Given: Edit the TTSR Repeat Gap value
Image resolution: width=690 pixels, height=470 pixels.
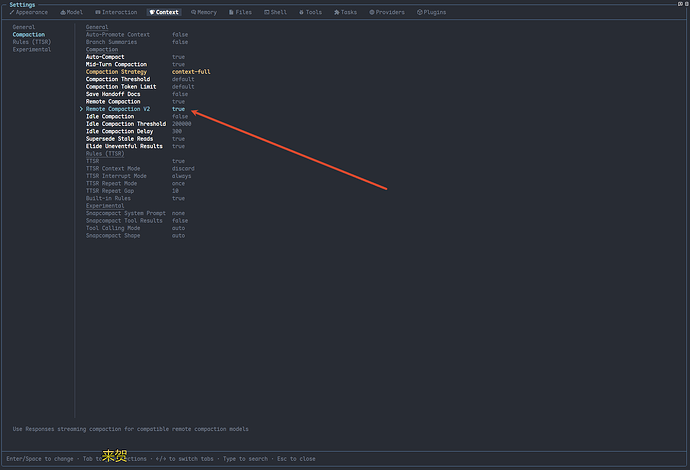Looking at the screenshot, I should tap(175, 191).
